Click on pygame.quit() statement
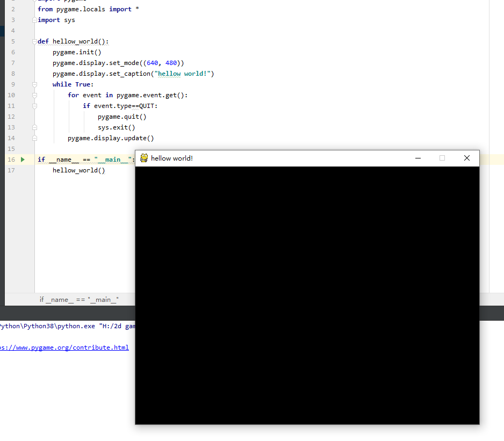Viewport: 504px width, 441px height. pyautogui.click(x=122, y=117)
